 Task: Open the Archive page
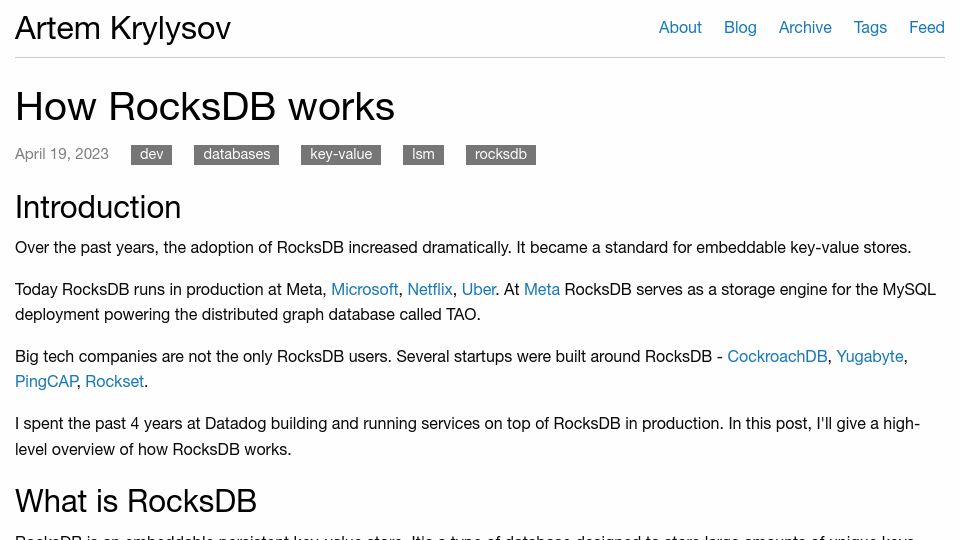click(x=804, y=28)
